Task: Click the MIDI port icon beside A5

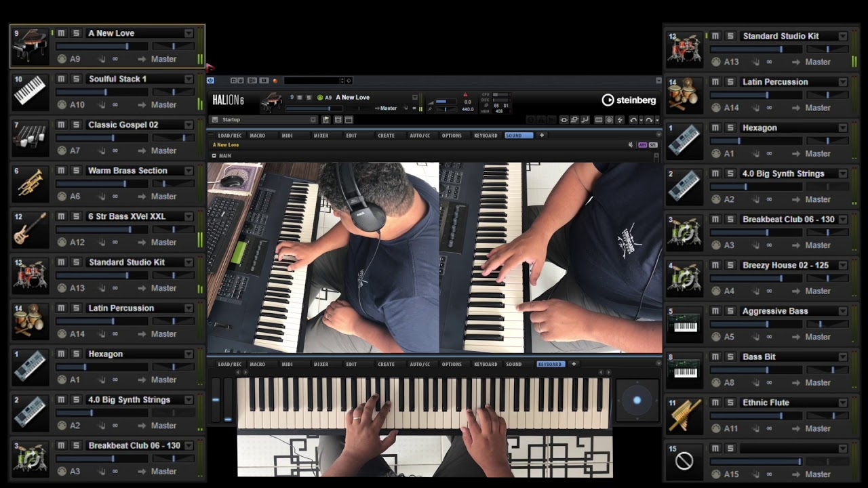Action: point(715,337)
